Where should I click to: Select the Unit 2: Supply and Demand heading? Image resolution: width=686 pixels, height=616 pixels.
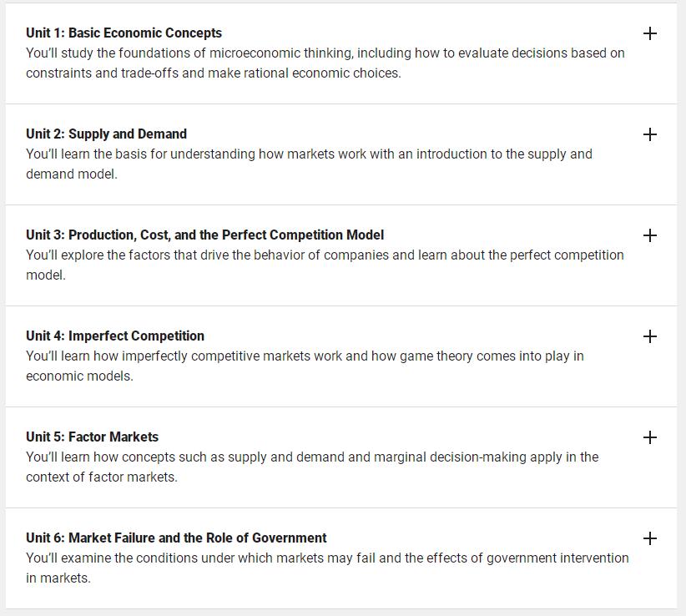[x=106, y=134]
